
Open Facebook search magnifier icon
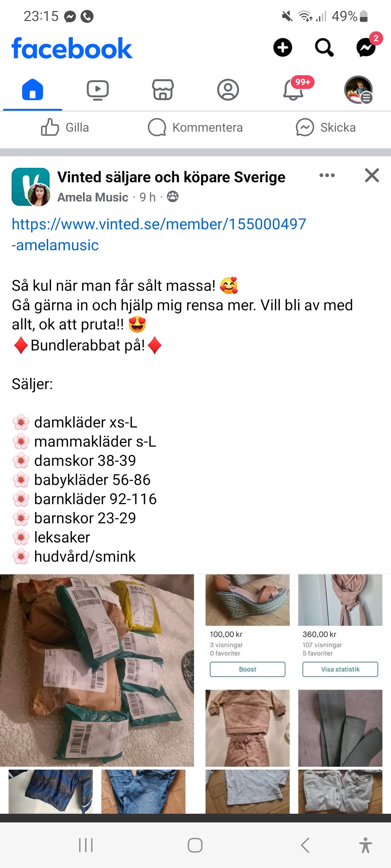(x=324, y=47)
